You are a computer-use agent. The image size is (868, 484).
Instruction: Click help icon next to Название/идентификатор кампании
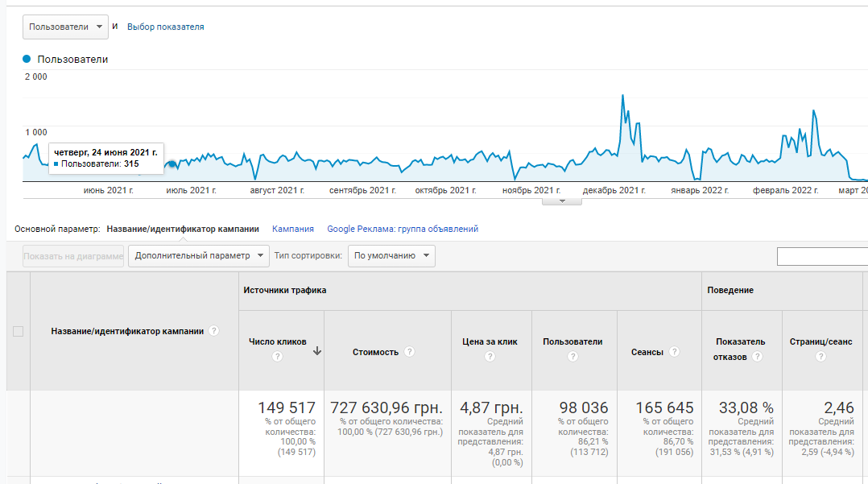click(214, 331)
